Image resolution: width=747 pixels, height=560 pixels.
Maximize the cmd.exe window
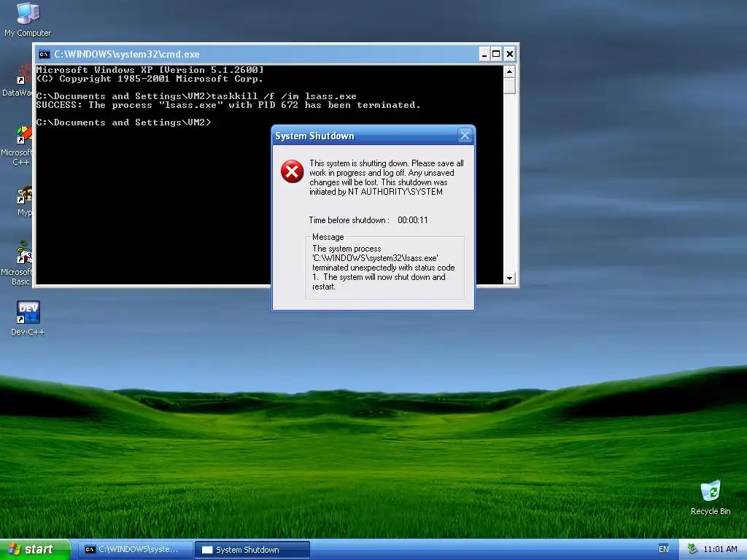click(x=496, y=54)
